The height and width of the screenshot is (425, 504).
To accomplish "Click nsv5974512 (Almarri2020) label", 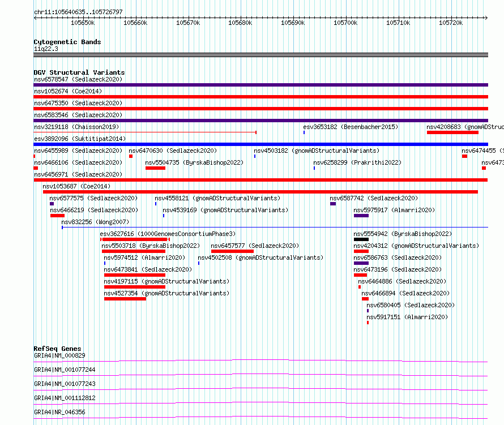I will click(144, 257).
